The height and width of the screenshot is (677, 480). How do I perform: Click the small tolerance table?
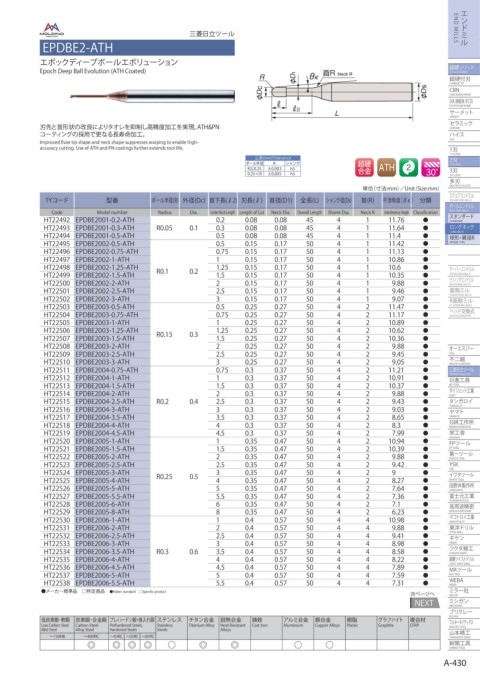tap(273, 166)
